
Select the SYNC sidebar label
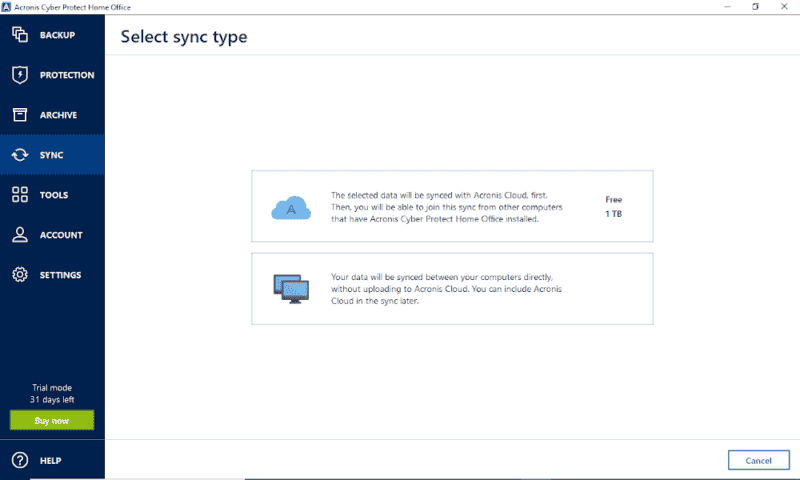(52, 155)
